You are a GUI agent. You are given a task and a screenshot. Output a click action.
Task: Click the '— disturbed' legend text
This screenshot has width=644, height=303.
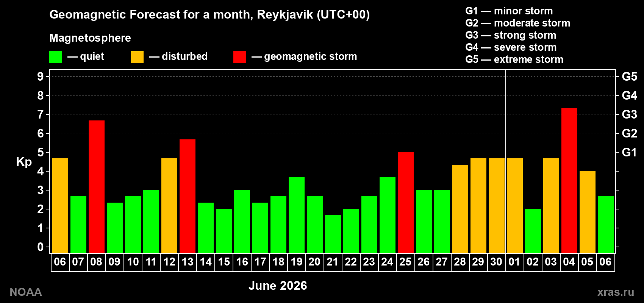[x=178, y=56]
